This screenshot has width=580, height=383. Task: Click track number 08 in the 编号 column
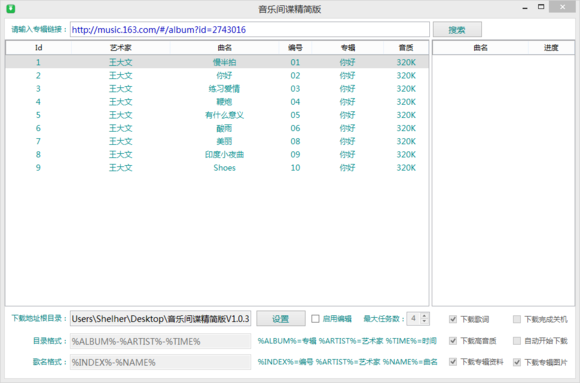[295, 141]
